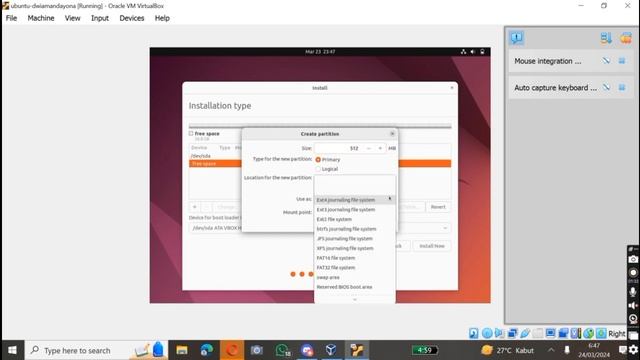Viewport: 640px width, 360px height.
Task: Toggle the free space legend checkbox
Action: (191, 133)
